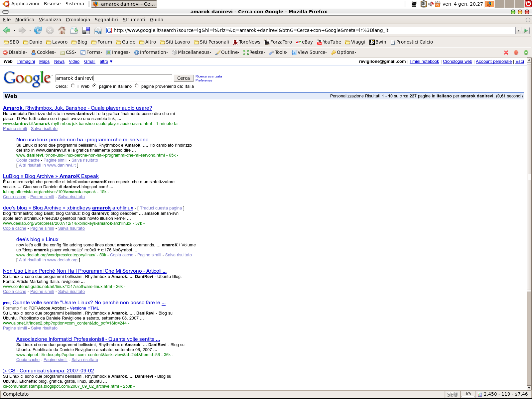
Task: Open the 'Versione HTML' link
Action: 84,308
